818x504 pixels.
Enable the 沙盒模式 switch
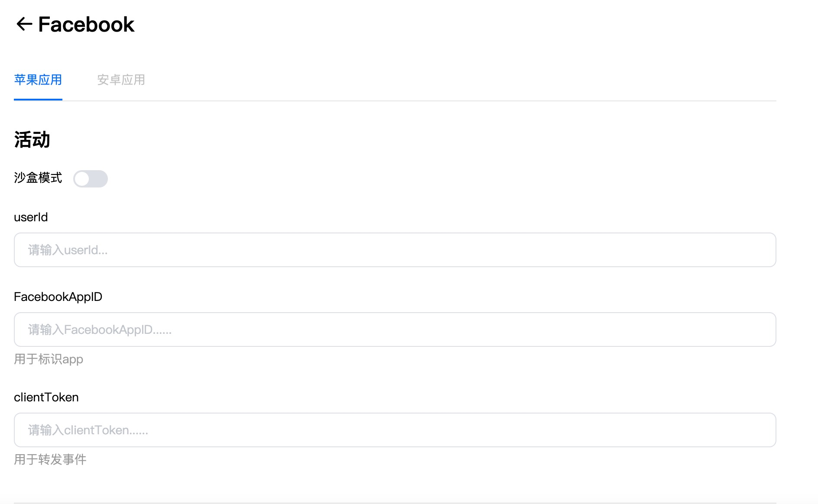[90, 179]
